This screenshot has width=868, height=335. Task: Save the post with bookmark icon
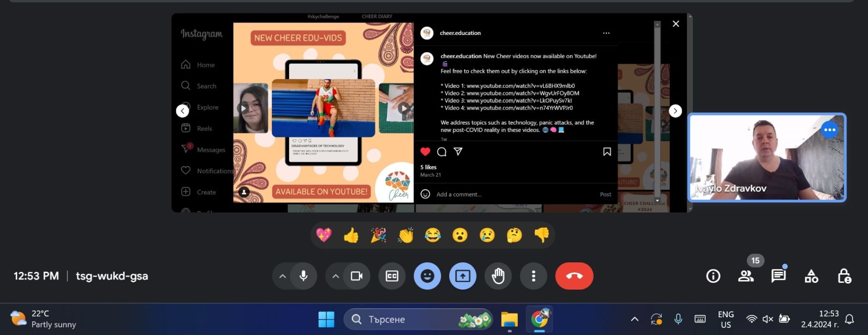607,152
